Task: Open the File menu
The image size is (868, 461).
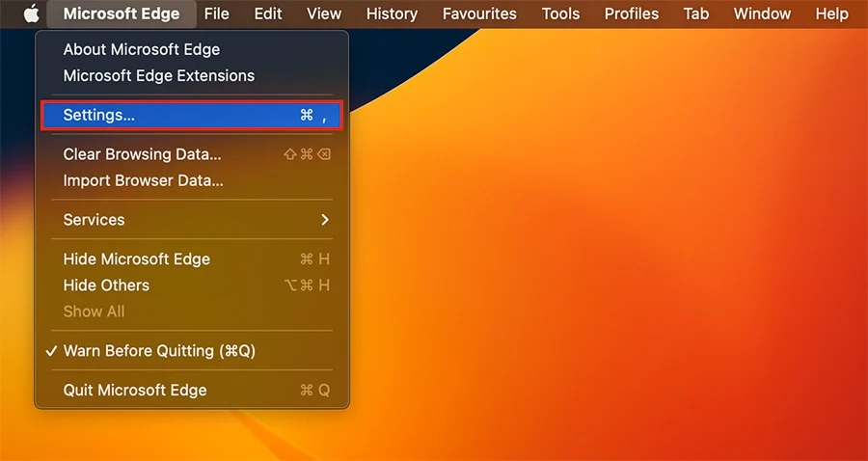Action: tap(216, 14)
